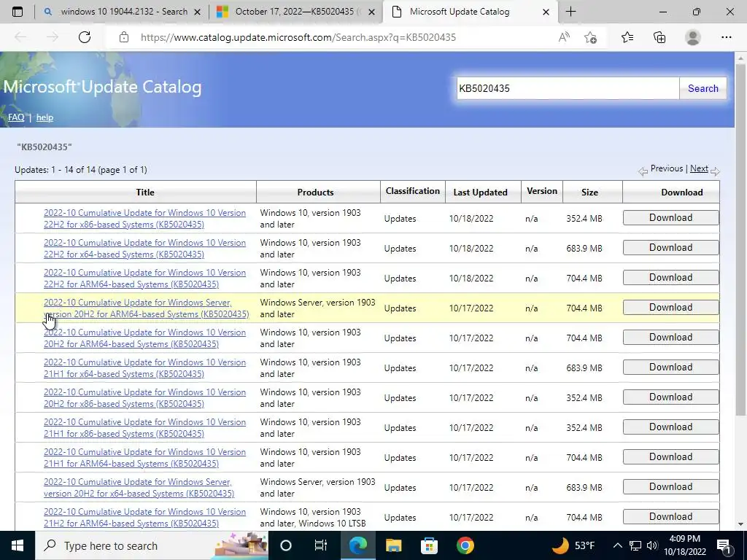Sort by the Version column header

[x=542, y=191]
